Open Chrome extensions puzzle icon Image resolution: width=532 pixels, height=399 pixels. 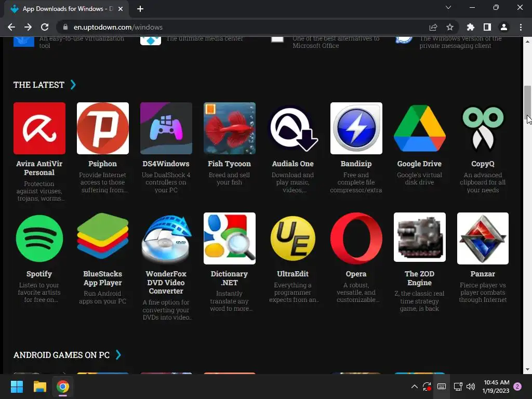click(470, 27)
